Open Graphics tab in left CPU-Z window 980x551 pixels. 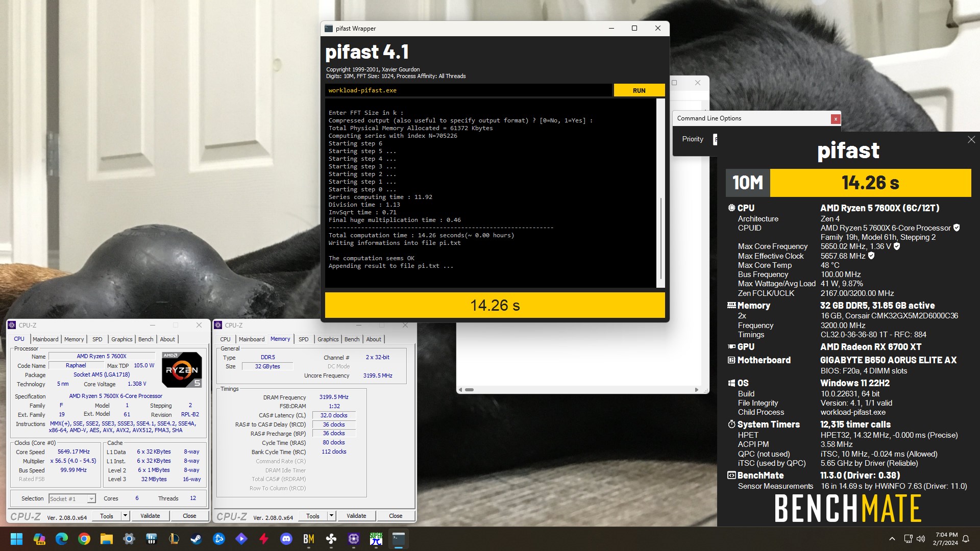121,339
